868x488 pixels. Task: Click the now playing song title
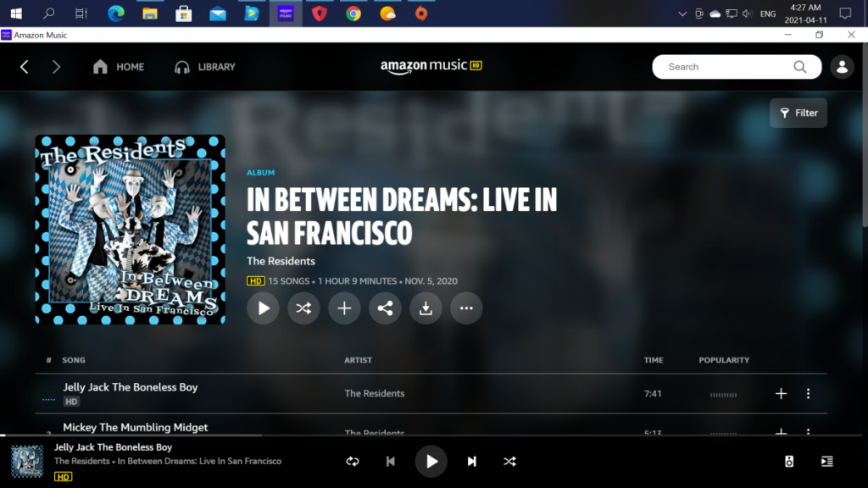113,447
